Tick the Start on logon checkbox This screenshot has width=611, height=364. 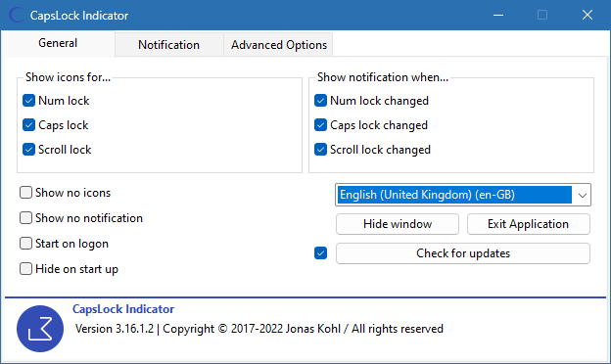[x=25, y=244]
